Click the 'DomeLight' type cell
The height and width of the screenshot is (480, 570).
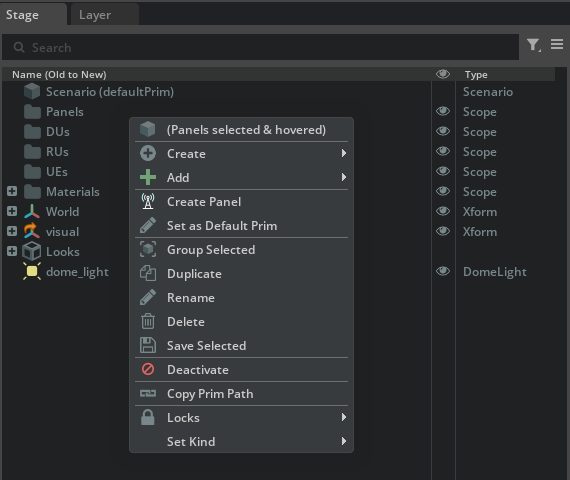494,272
